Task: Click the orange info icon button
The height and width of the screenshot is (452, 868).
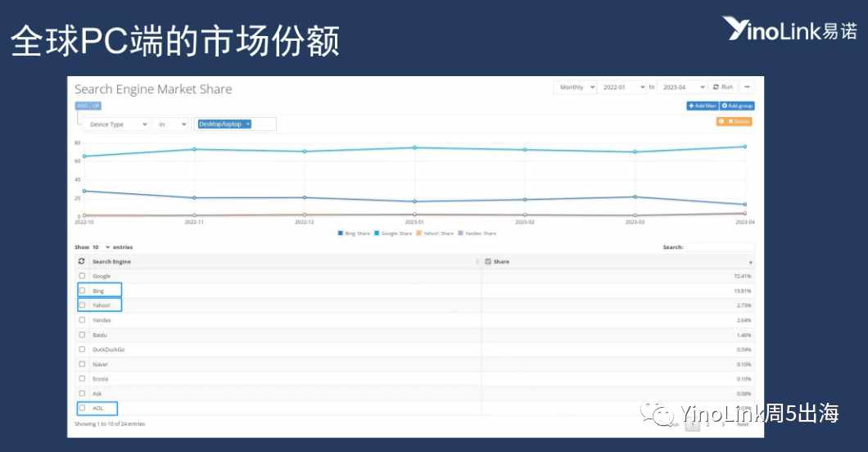Action: (721, 121)
